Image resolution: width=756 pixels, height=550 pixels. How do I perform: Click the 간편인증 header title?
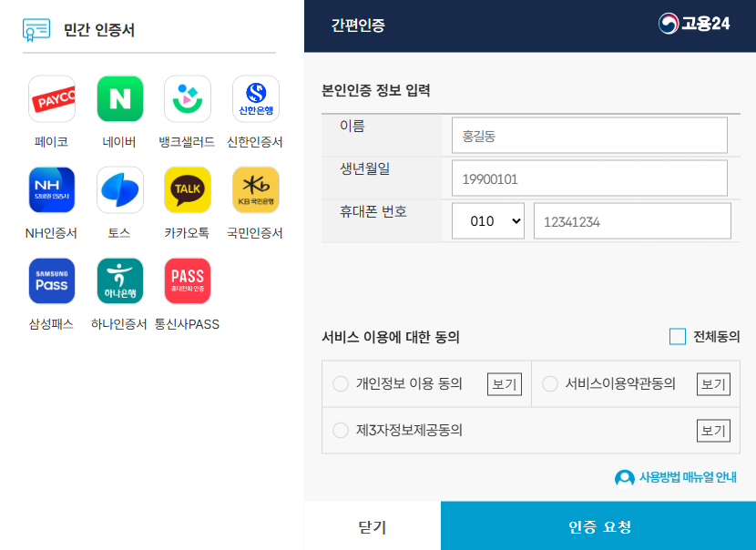pyautogui.click(x=358, y=25)
